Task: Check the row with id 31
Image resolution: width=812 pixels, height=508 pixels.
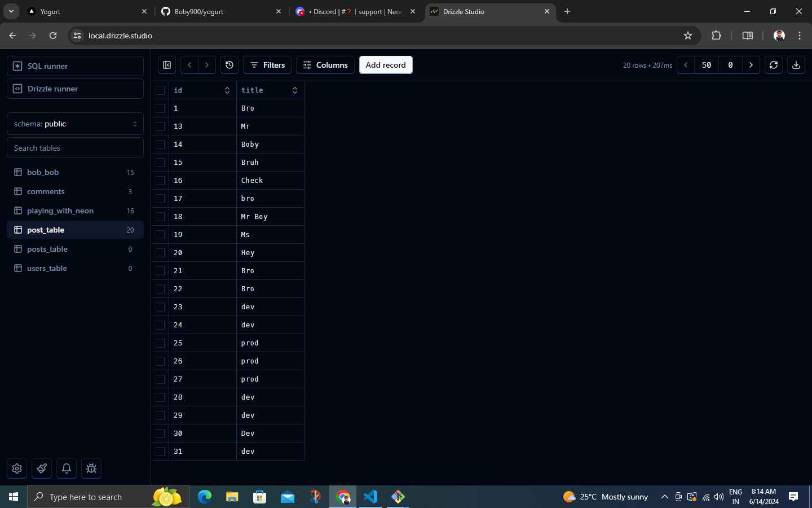Action: coord(160,452)
